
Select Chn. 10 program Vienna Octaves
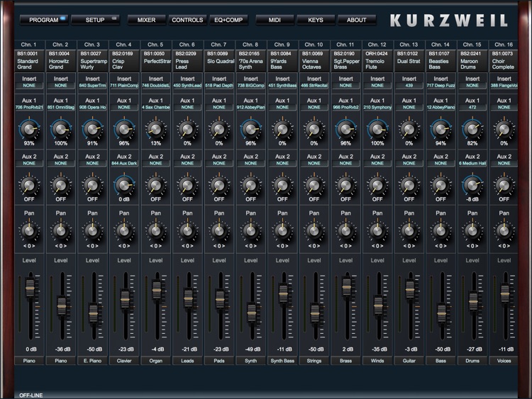pyautogui.click(x=314, y=61)
